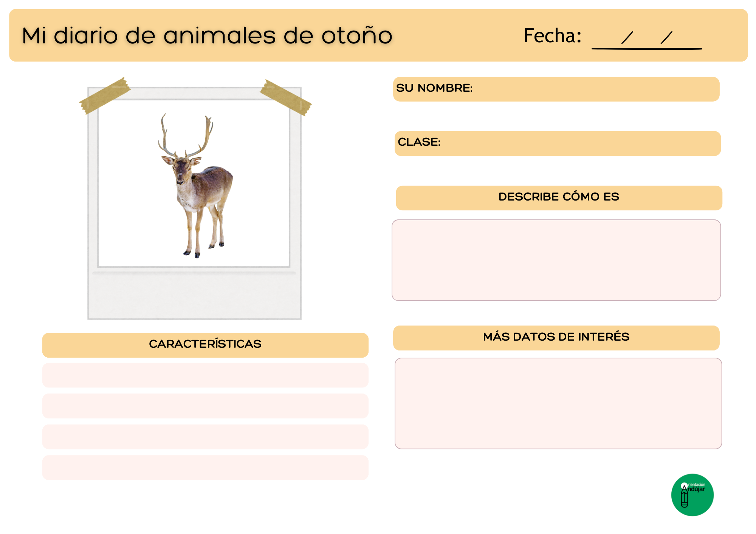Click the MÁS DATOS DE INTERÉS header
This screenshot has height=534, width=756.
pos(556,338)
